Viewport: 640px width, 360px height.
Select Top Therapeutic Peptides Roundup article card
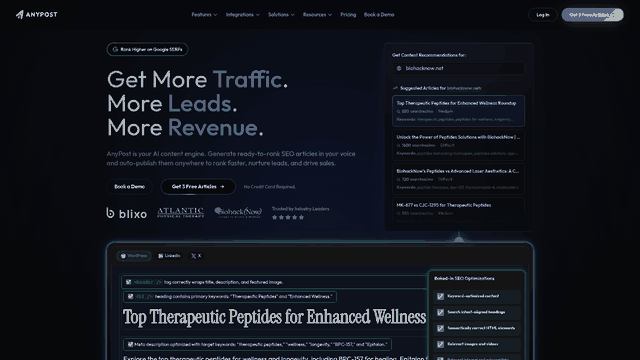coord(458,111)
